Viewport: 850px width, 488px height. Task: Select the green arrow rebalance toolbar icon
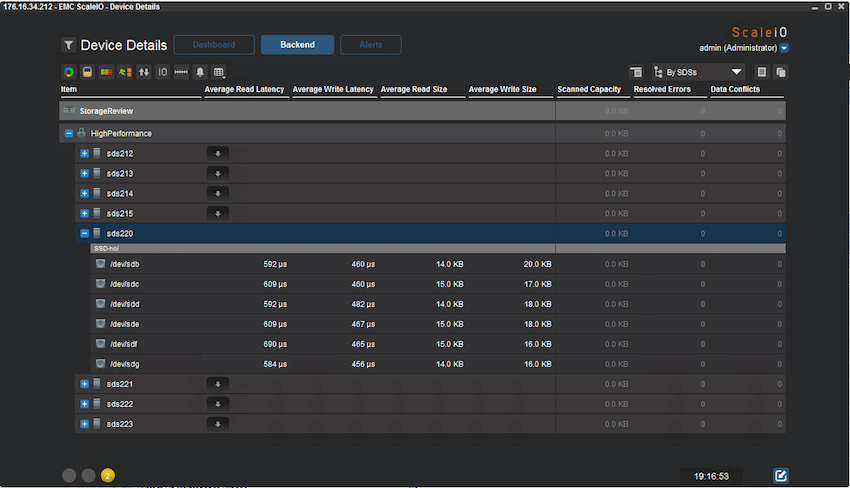click(125, 72)
